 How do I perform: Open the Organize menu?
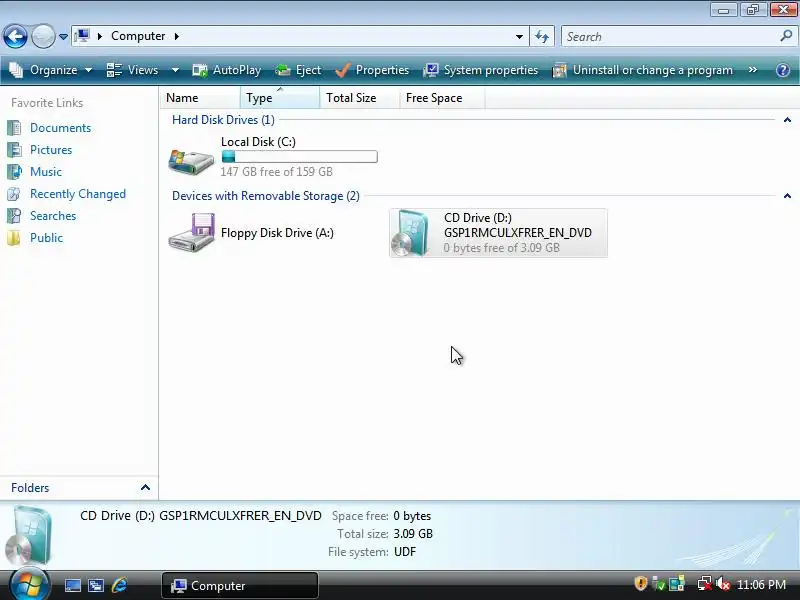coord(51,70)
